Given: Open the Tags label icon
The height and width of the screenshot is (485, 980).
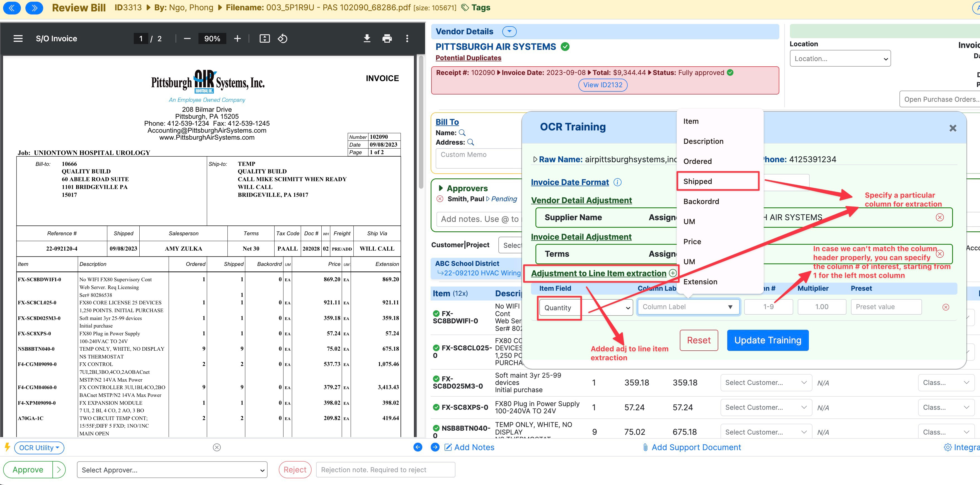Looking at the screenshot, I should point(465,8).
